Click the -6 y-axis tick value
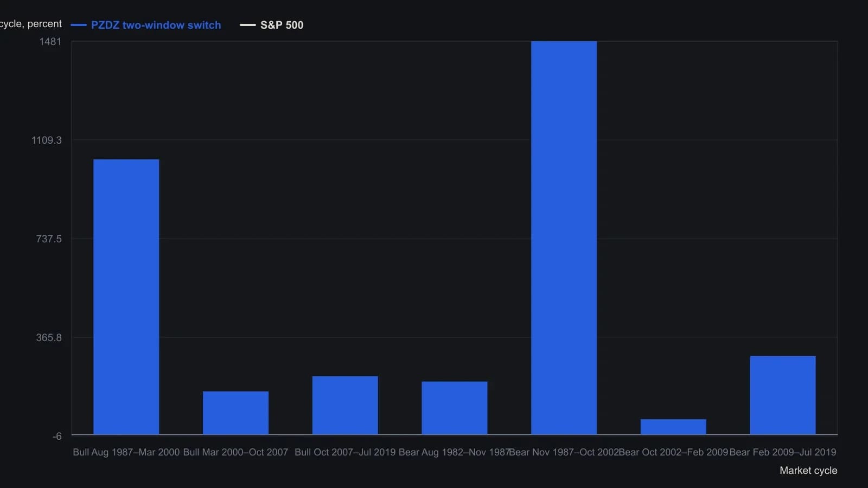 click(x=57, y=436)
